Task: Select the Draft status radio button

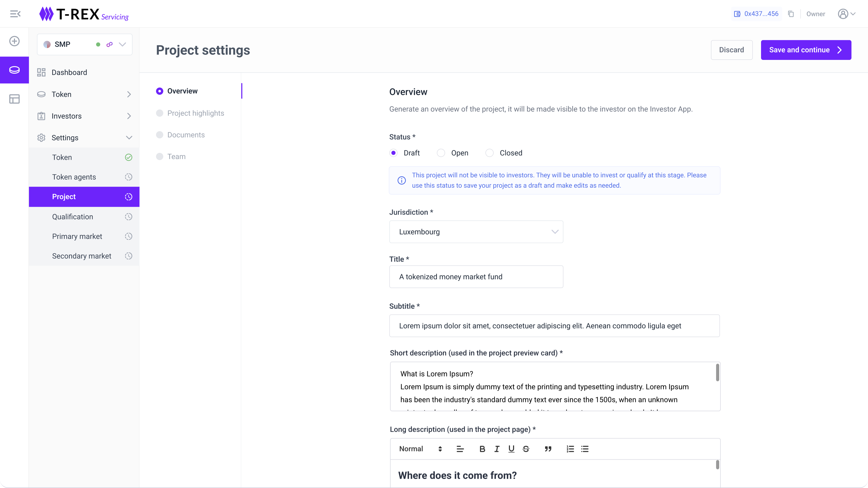Action: coord(393,153)
